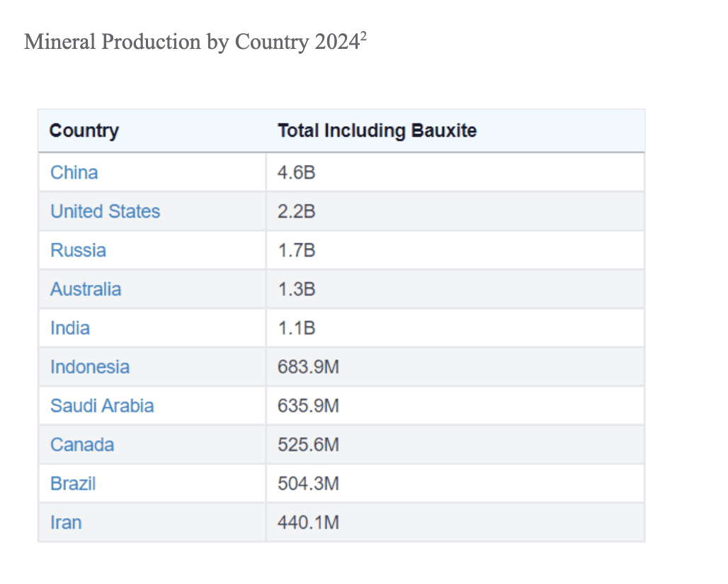Open the Brazil country link
This screenshot has height=584, width=728.
(72, 484)
